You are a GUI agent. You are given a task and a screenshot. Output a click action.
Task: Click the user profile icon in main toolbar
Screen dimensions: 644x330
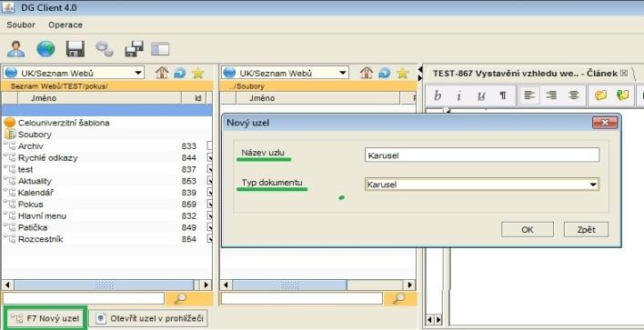tap(15, 48)
